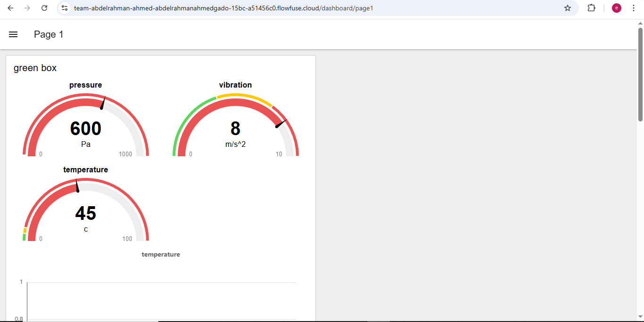The image size is (644, 322).
Task: Click the m/s^2 unit label
Action: click(235, 144)
